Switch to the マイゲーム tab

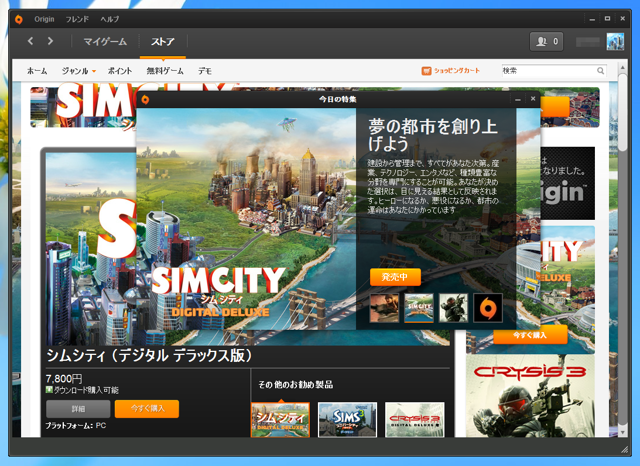(x=105, y=42)
